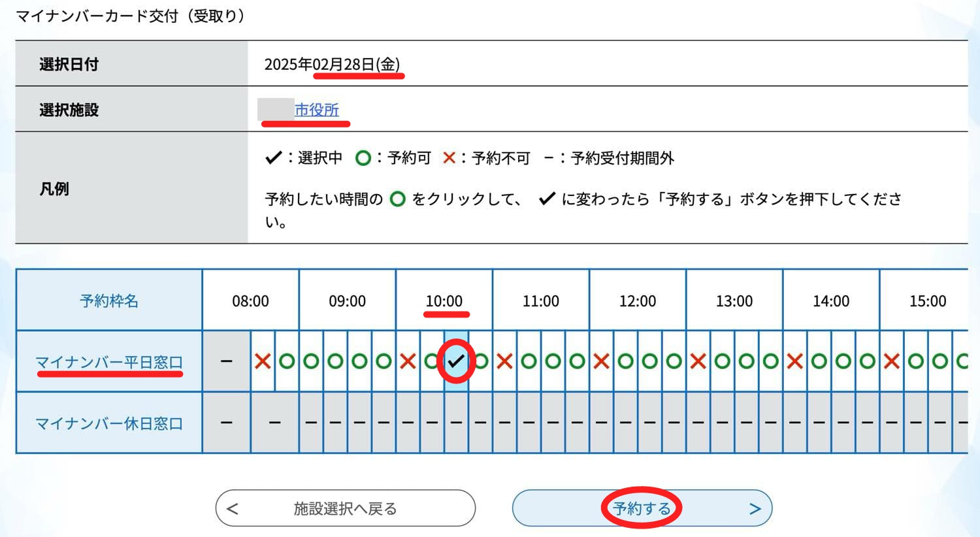980x537 pixels.
Task: Click the legend red X beside 予約不可
Action: (x=449, y=157)
